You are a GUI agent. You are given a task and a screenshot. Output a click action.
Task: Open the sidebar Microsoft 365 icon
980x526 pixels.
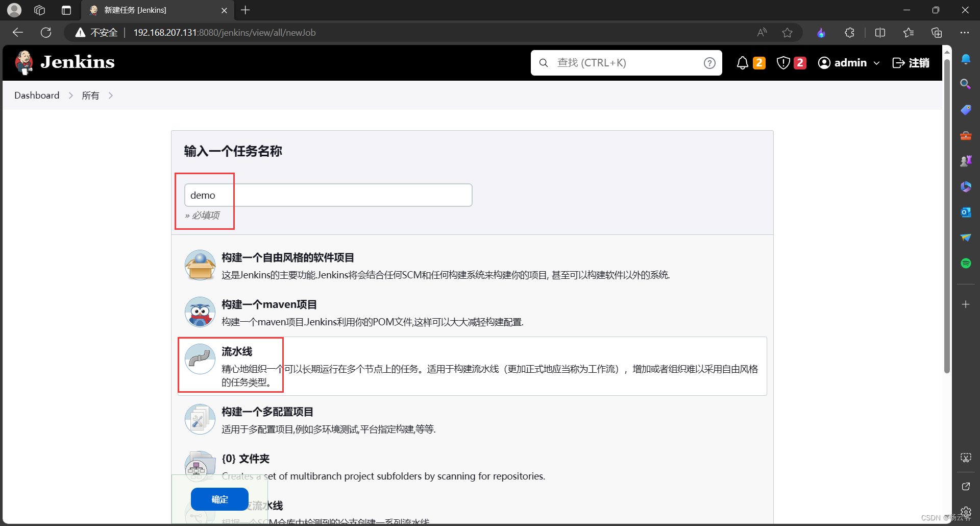(966, 186)
